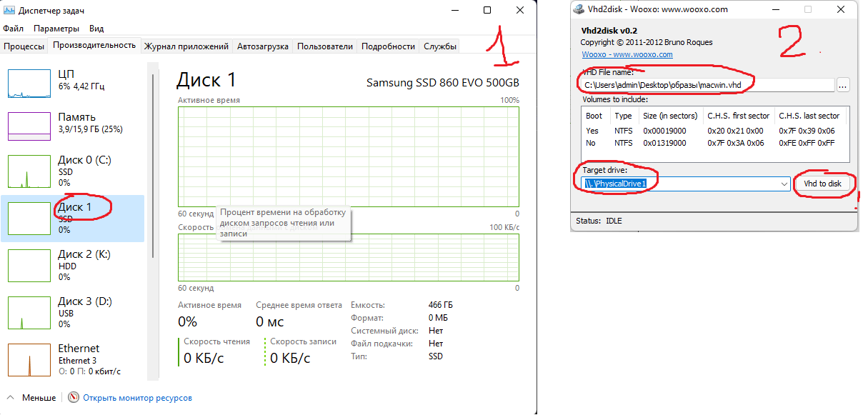This screenshot has height=415, width=868.
Task: Switch to the Процессы tab
Action: tap(24, 46)
